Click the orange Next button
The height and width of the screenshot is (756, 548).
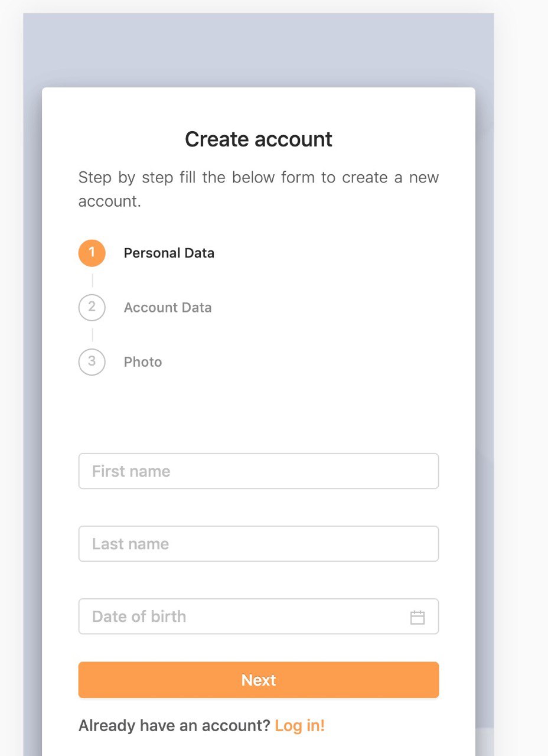point(259,680)
